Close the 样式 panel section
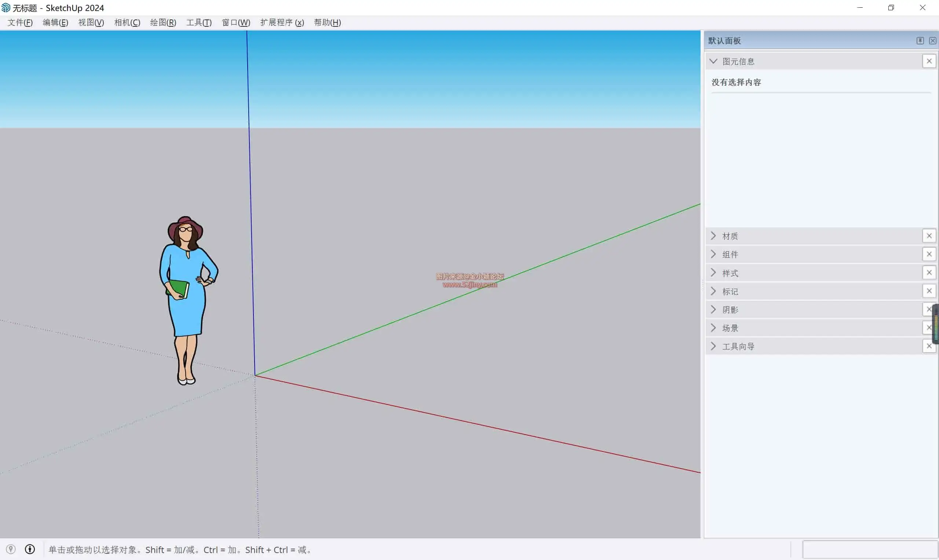This screenshot has width=939, height=560. click(x=929, y=272)
